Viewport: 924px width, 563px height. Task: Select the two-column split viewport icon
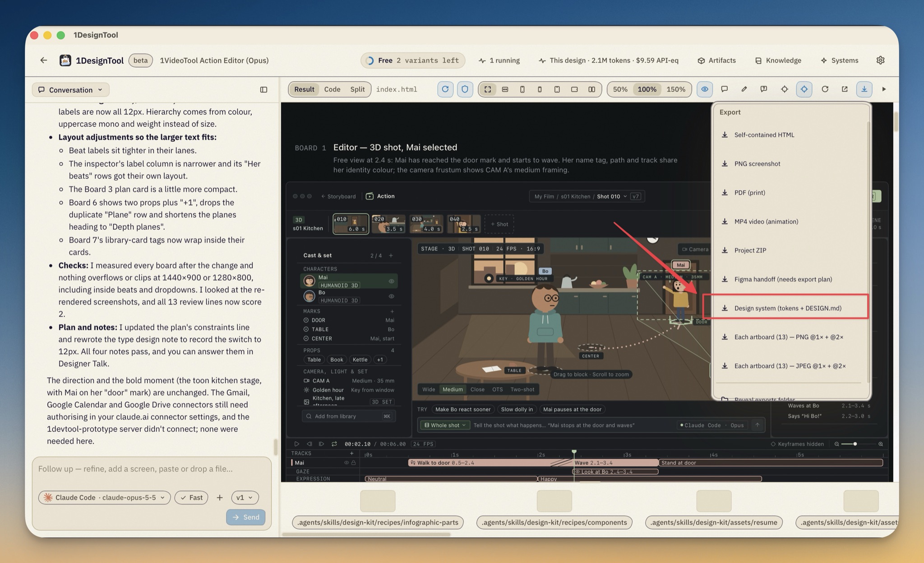(x=591, y=89)
